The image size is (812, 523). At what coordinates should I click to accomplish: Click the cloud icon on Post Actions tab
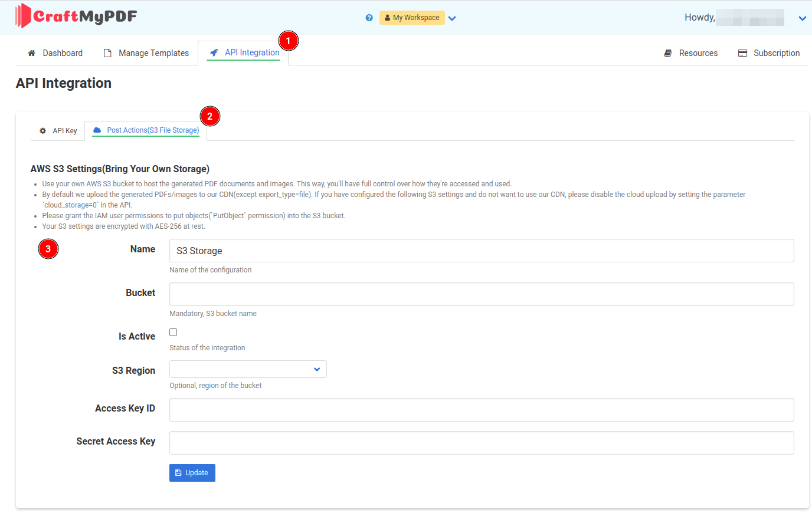[97, 130]
